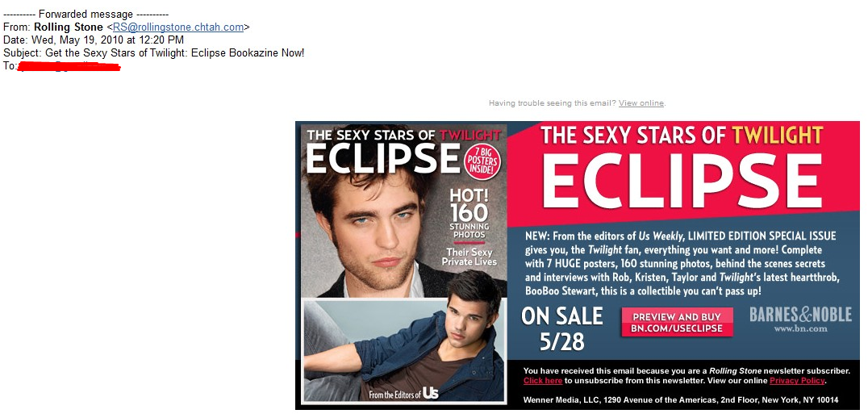Click the 'ON SALE 5/28' text
The height and width of the screenshot is (418, 868).
click(562, 329)
